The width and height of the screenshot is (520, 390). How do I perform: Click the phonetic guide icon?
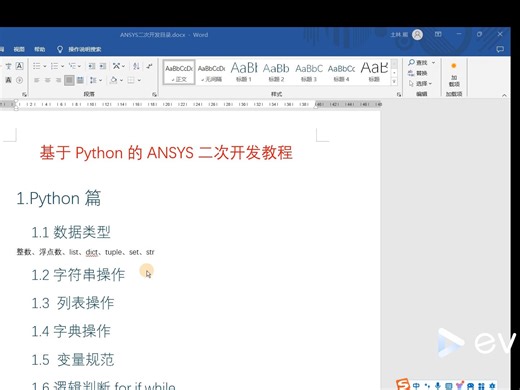click(9, 66)
